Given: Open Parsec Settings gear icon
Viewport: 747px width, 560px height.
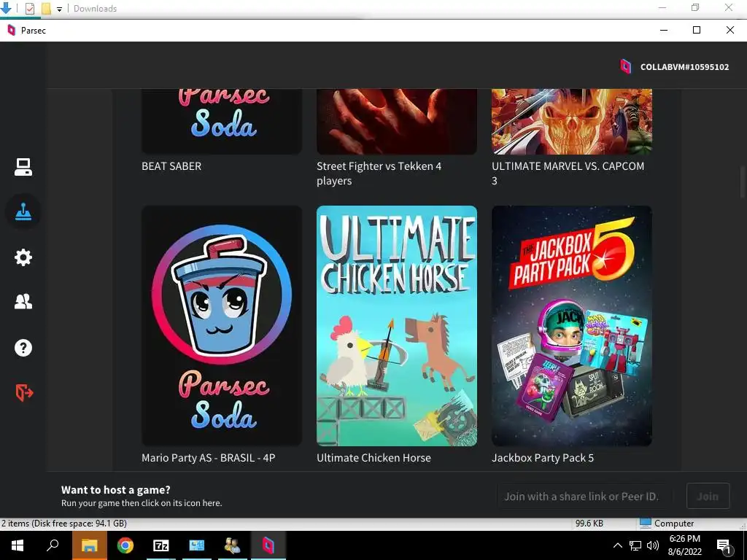Looking at the screenshot, I should coord(23,257).
